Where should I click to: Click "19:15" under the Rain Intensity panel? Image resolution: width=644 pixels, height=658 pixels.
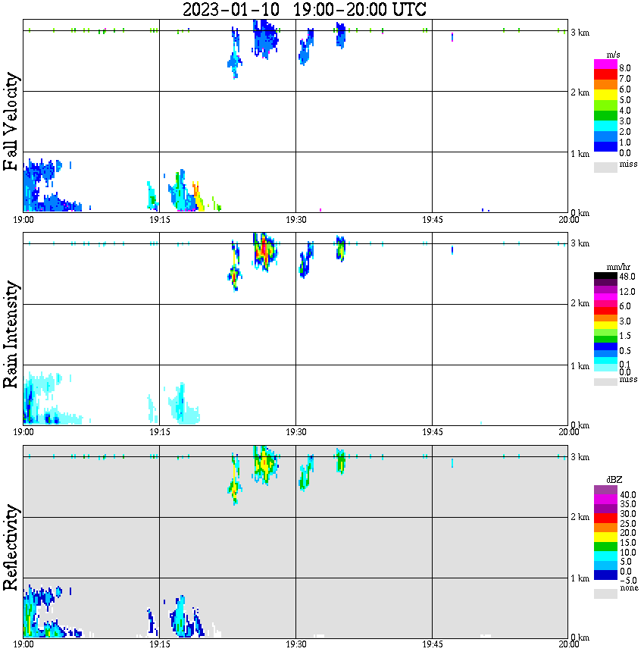point(160,432)
